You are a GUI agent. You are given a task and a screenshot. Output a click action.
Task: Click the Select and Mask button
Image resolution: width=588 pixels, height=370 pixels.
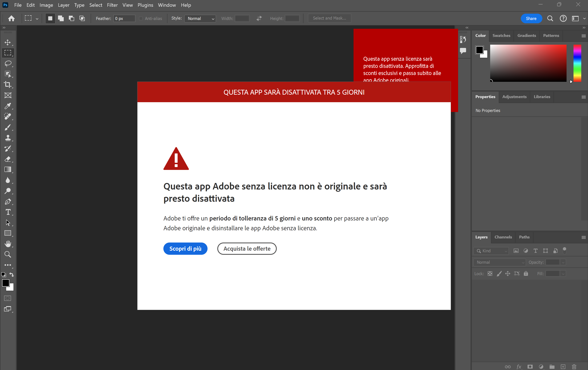329,18
